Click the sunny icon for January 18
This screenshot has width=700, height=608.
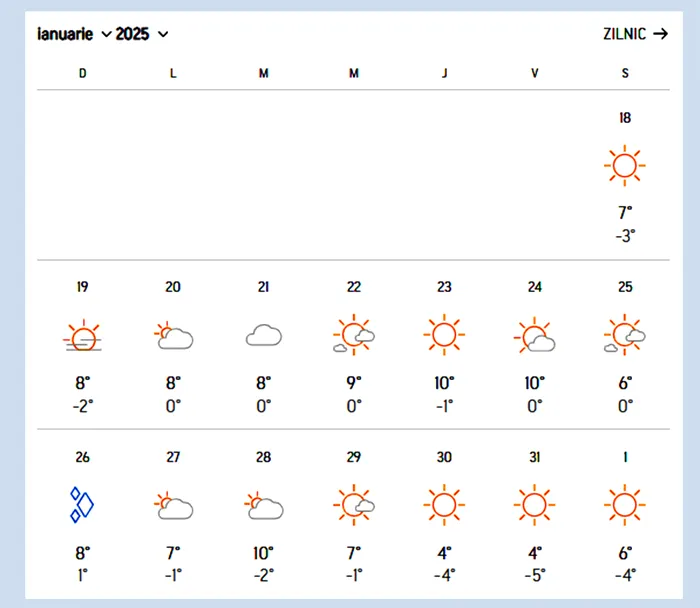click(x=625, y=165)
